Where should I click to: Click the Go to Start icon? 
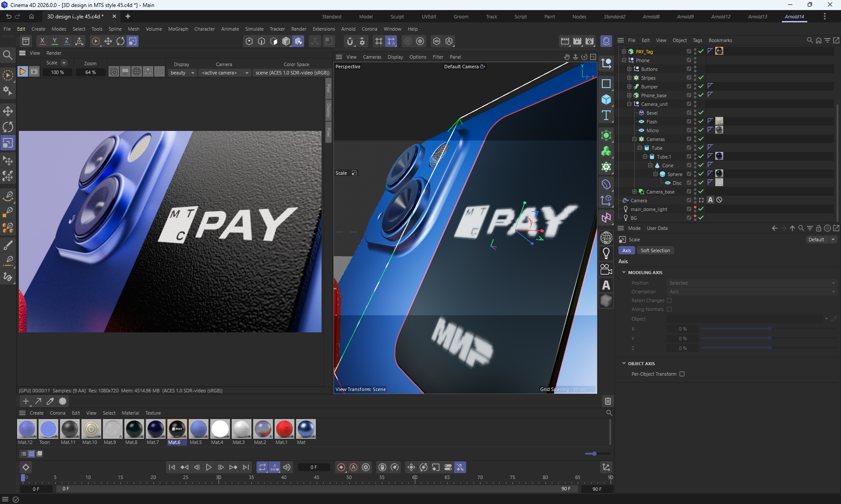tap(172, 467)
